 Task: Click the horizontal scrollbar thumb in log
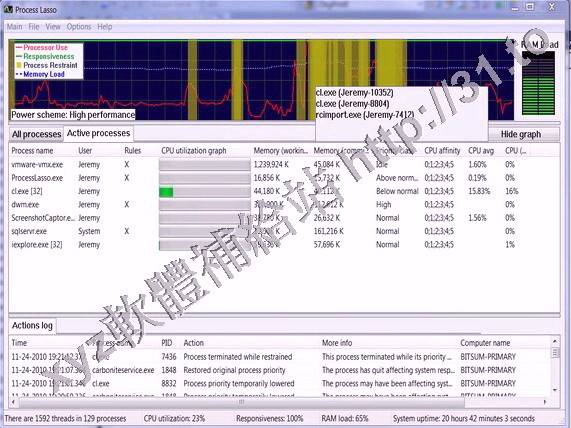click(x=242, y=402)
